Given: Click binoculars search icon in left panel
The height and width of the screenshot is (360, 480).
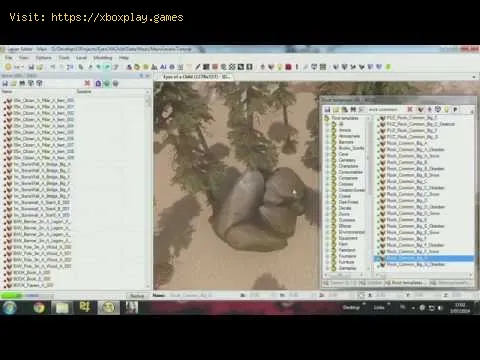Looking at the screenshot, I should click(x=22, y=83).
